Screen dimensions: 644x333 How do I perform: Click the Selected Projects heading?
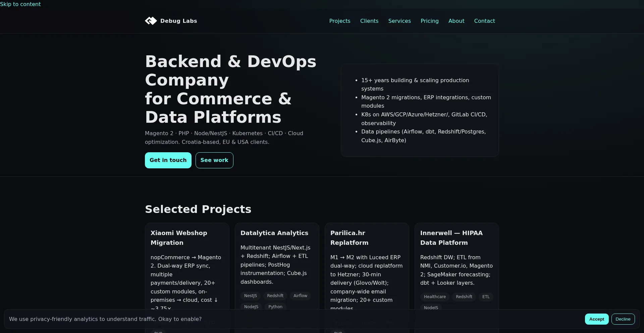[x=198, y=209]
